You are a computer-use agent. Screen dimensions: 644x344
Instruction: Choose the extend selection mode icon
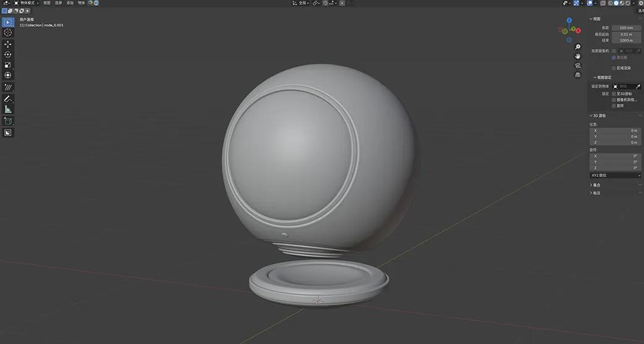point(11,11)
